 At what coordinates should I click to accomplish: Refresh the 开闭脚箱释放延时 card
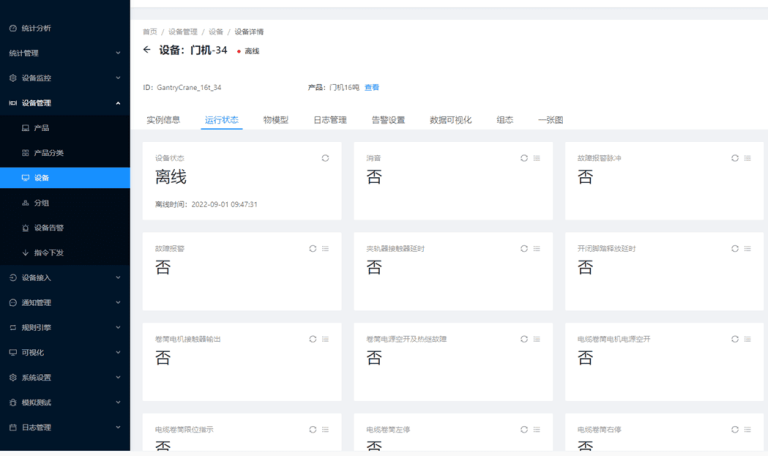click(x=736, y=248)
